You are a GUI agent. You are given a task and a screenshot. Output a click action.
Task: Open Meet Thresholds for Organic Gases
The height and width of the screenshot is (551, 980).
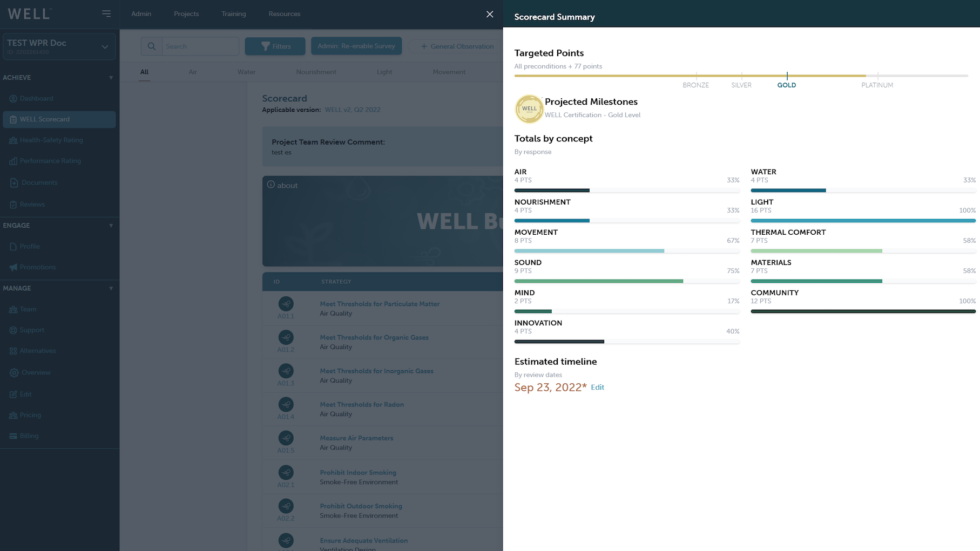(x=374, y=337)
